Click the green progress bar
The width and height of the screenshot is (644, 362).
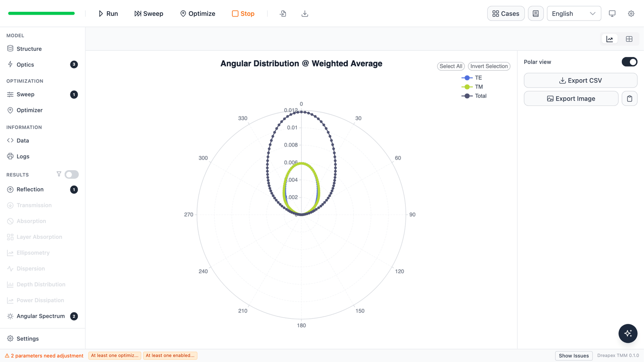(x=42, y=13)
